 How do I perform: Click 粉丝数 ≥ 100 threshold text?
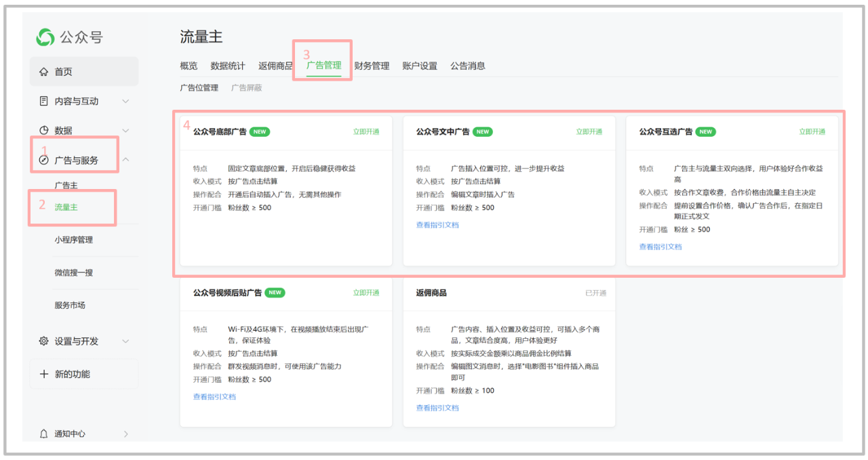[x=473, y=391]
